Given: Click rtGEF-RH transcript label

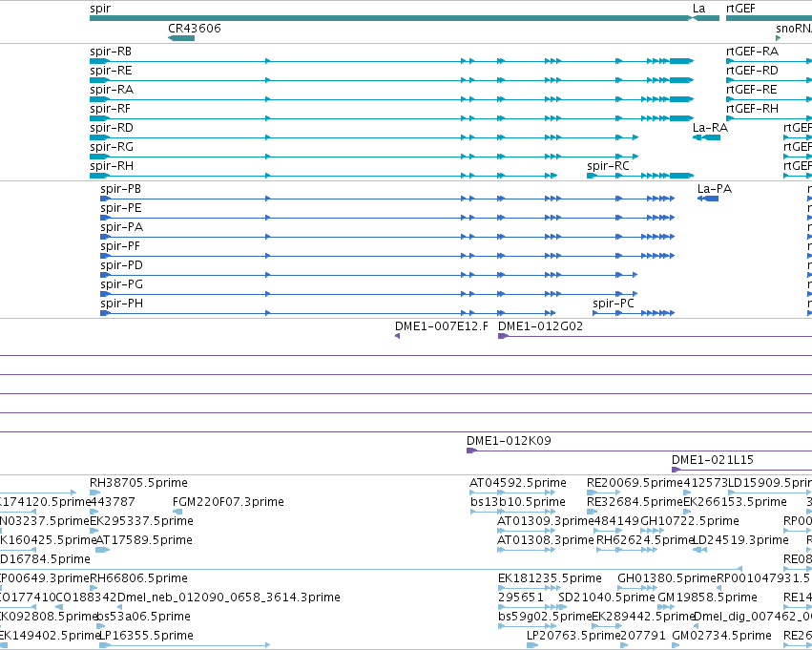Looking at the screenshot, I should [x=752, y=109].
